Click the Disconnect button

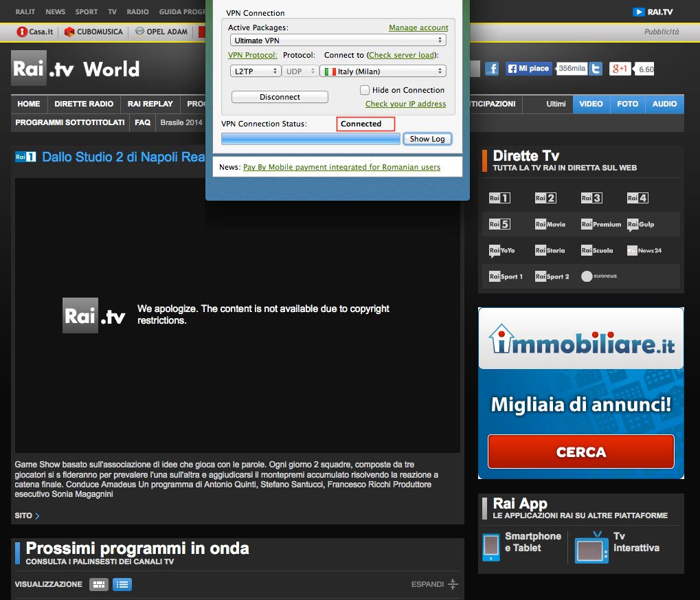pos(280,97)
